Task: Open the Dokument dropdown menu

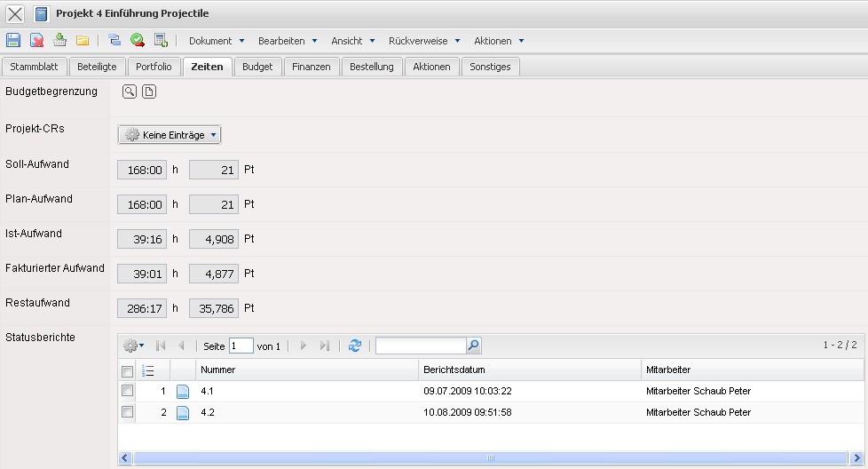Action: 217,41
